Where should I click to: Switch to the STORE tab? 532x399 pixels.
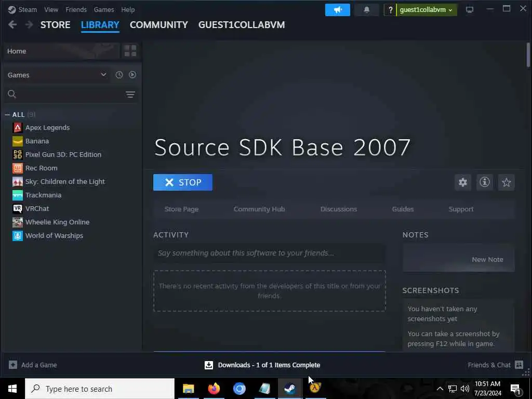(x=55, y=25)
